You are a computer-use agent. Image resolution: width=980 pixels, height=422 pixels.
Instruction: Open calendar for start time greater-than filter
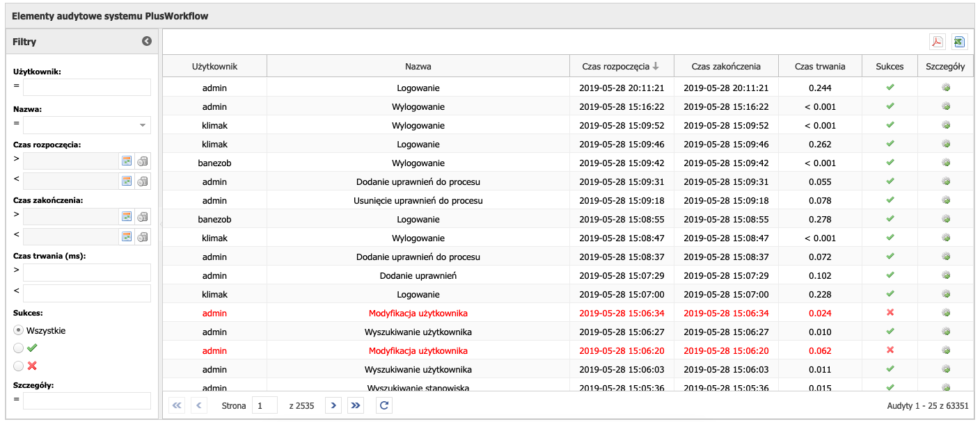(127, 161)
